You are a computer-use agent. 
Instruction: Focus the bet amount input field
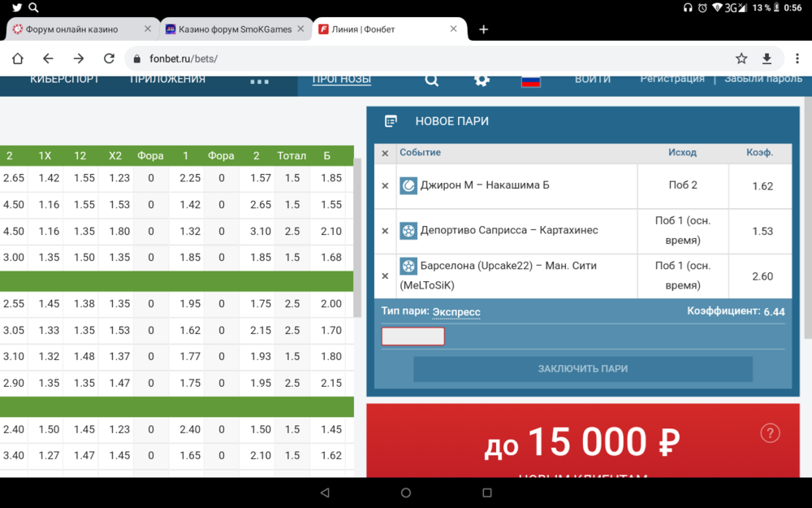click(412, 336)
